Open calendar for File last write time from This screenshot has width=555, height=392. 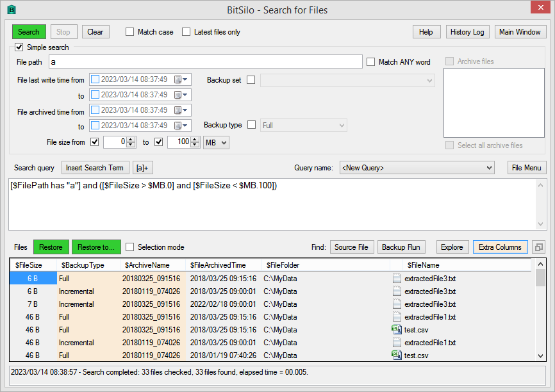[x=181, y=79]
